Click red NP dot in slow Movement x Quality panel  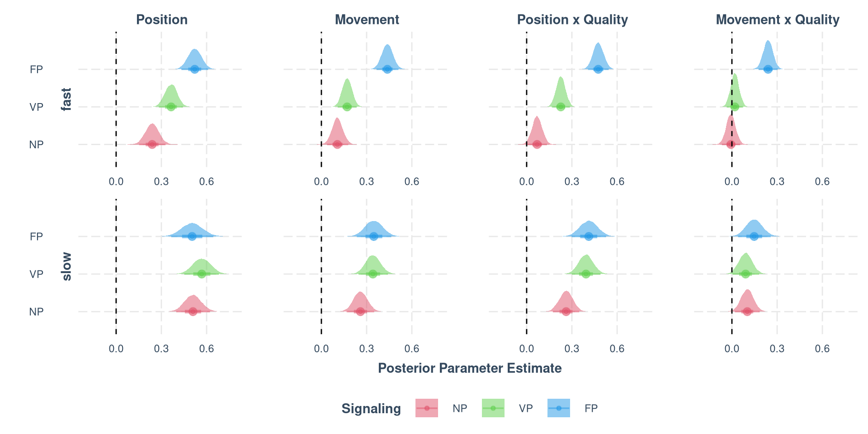[x=747, y=311]
